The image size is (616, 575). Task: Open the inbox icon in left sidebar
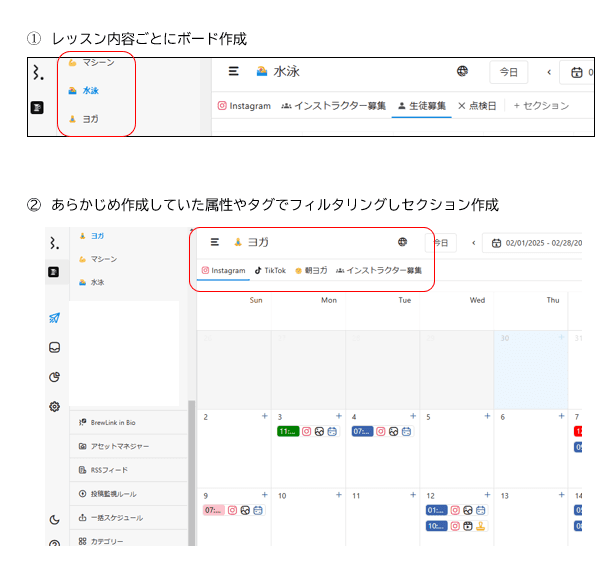click(54, 348)
